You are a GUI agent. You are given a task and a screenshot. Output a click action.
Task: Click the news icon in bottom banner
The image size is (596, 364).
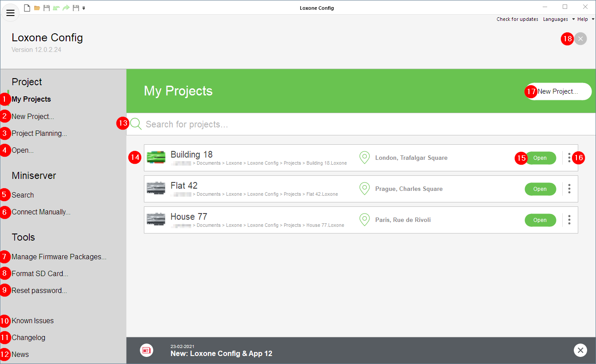tap(147, 350)
